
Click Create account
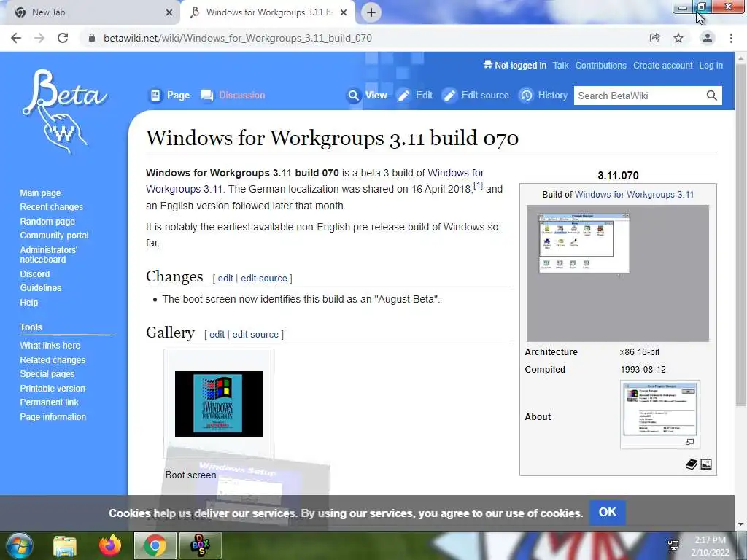[x=662, y=65]
